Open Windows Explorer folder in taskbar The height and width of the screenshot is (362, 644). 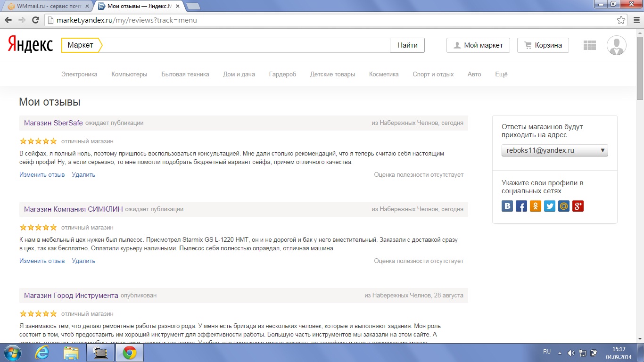coord(71,353)
